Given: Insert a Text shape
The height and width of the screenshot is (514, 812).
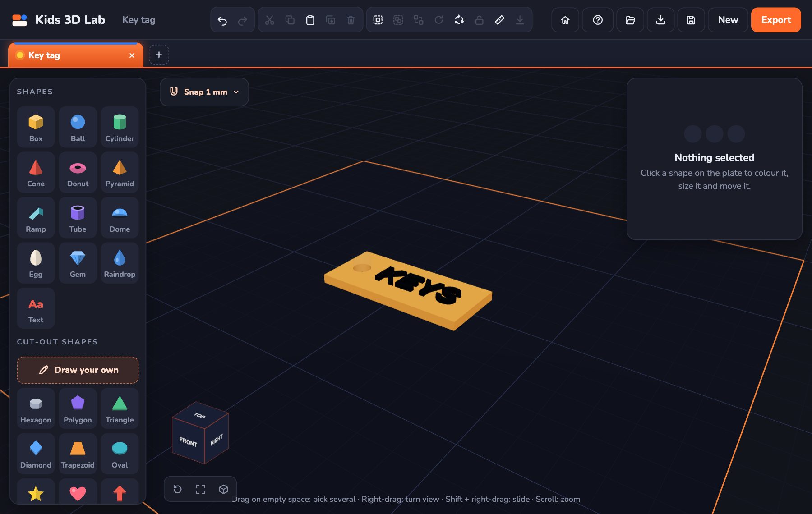Looking at the screenshot, I should pyautogui.click(x=36, y=308).
